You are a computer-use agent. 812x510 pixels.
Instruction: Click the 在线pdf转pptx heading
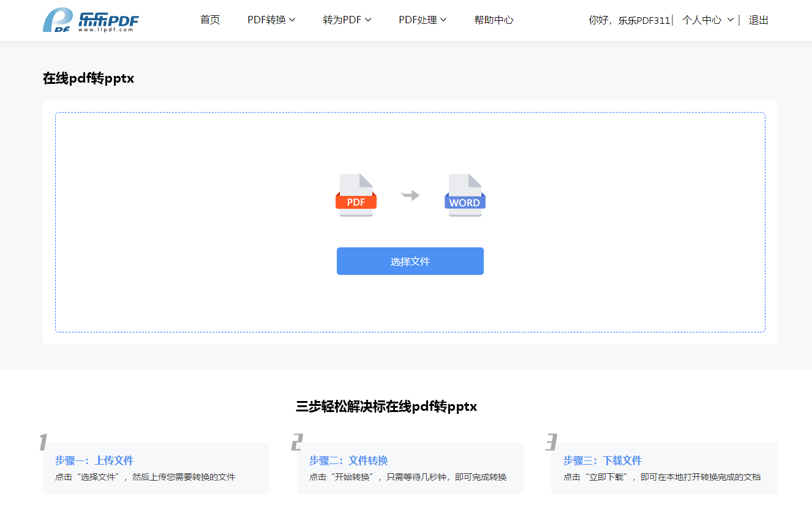tap(88, 78)
